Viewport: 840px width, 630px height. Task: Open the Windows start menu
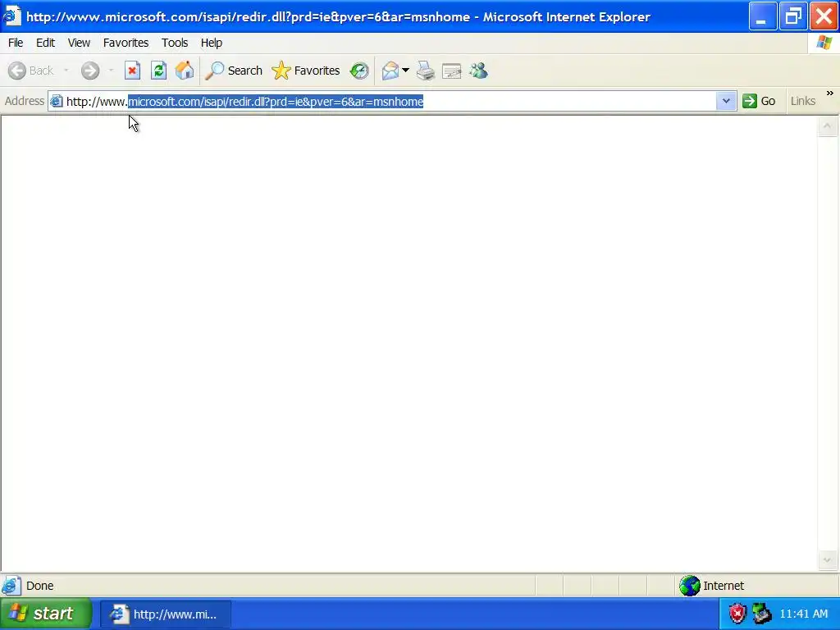(x=46, y=614)
